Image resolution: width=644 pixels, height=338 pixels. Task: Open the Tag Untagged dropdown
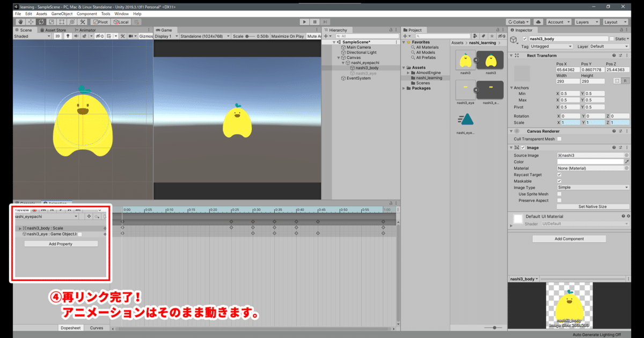pos(553,47)
